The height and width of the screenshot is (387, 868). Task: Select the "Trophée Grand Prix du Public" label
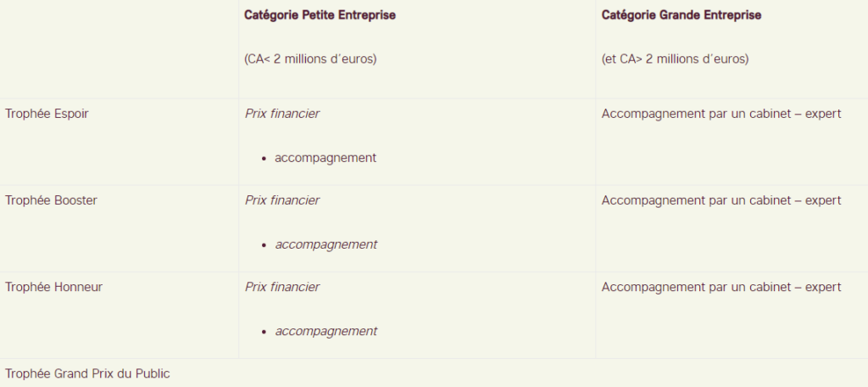coord(87,373)
